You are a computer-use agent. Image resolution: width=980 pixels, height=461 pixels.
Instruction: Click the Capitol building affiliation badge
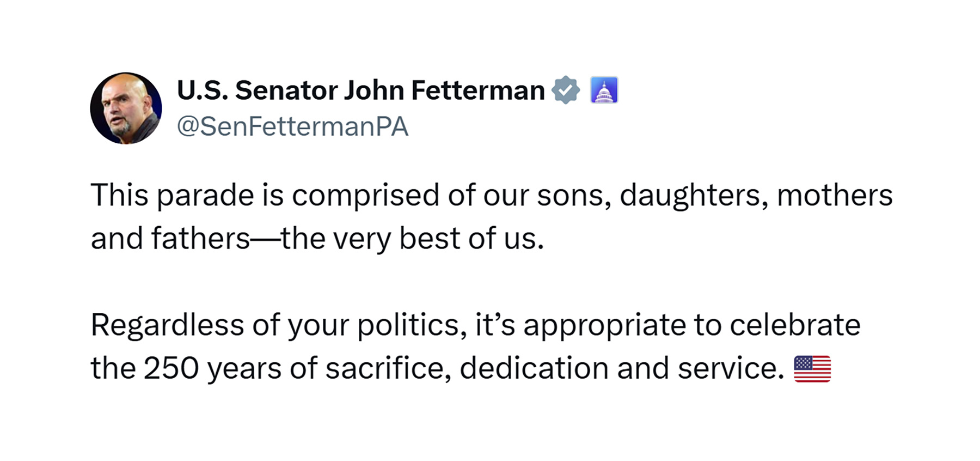tap(604, 90)
